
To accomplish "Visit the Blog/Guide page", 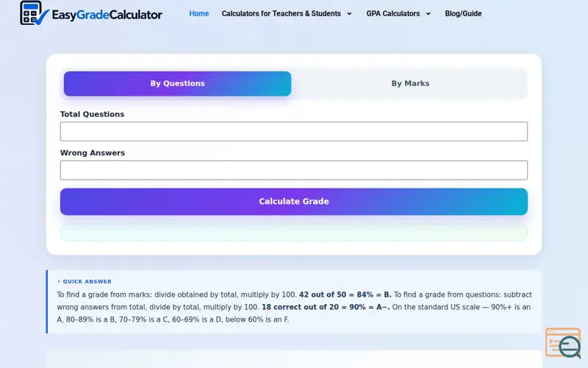I will click(x=463, y=13).
